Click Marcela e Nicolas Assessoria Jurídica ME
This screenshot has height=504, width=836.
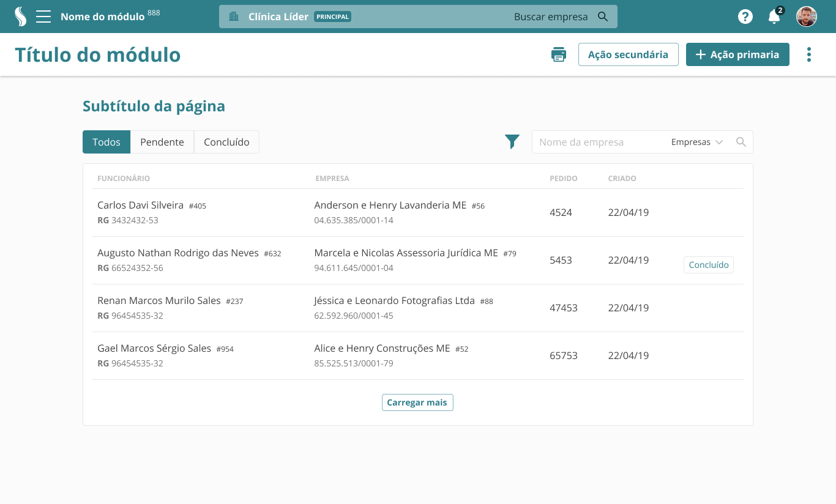coord(406,253)
